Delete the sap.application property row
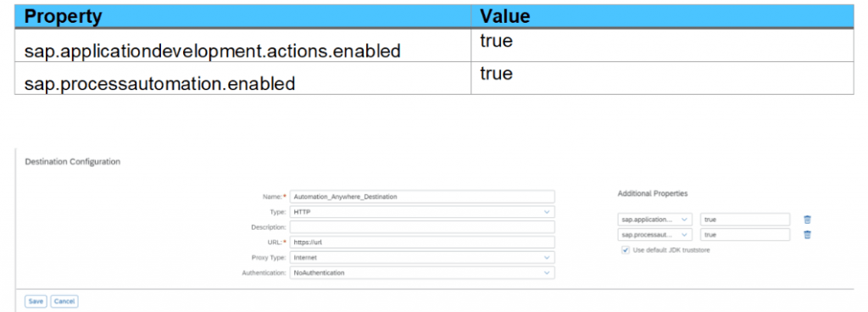This screenshot has width=868, height=312. click(x=807, y=220)
